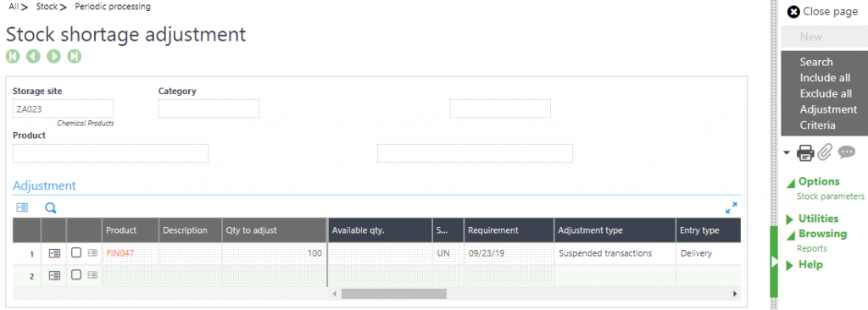868x310 pixels.
Task: Go to last record navigation icon
Action: coord(75,56)
